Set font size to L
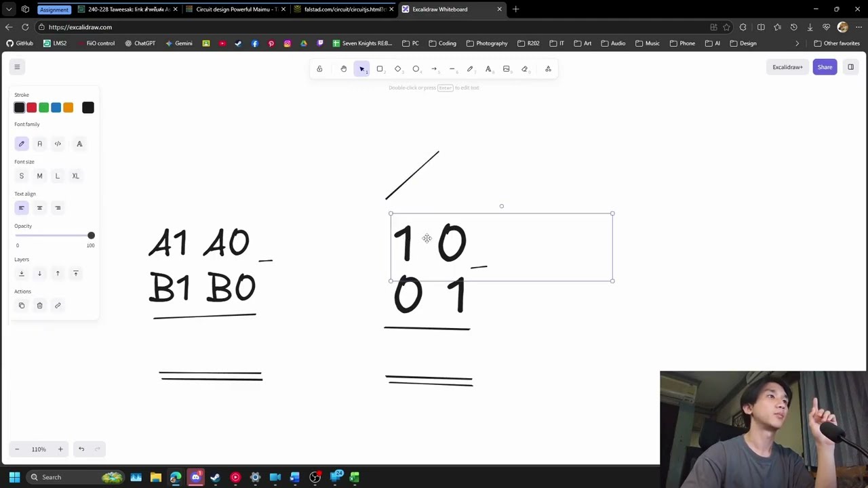 click(x=58, y=176)
